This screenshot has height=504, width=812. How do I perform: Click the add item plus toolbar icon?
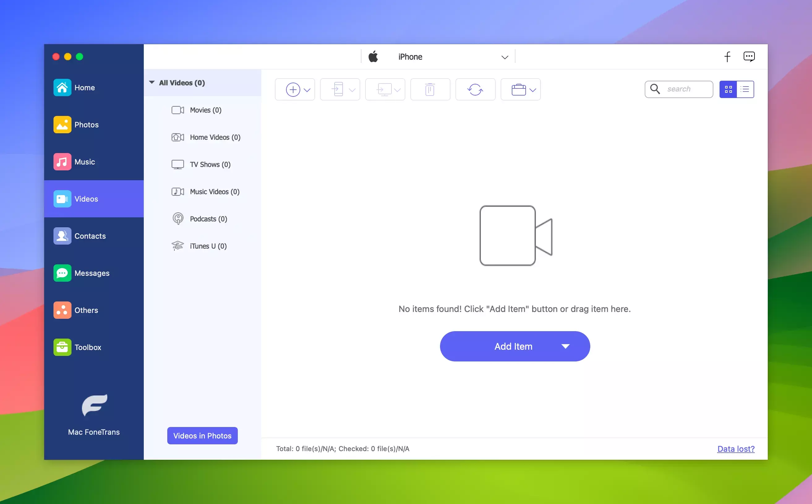coord(293,89)
